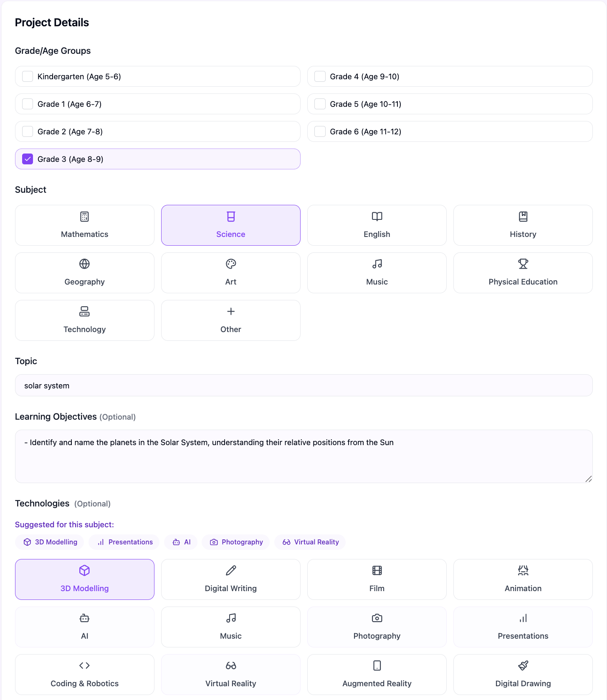Viewport: 607px width, 700px height.
Task: Choose the Geography globe icon
Action: tap(84, 264)
